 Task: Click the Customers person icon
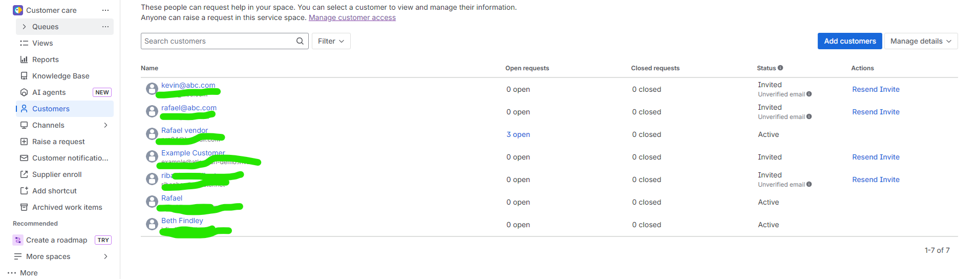[24, 109]
